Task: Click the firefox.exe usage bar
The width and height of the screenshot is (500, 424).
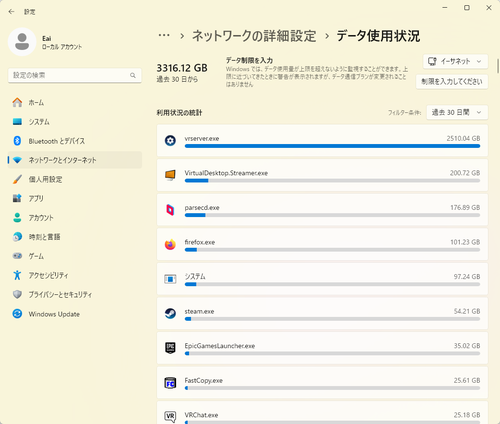Action: tap(332, 250)
